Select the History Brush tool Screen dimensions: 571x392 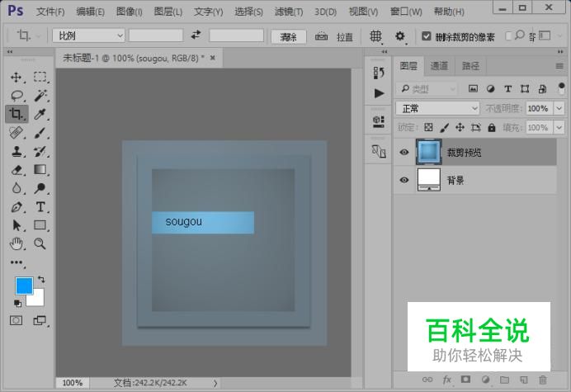(40, 151)
